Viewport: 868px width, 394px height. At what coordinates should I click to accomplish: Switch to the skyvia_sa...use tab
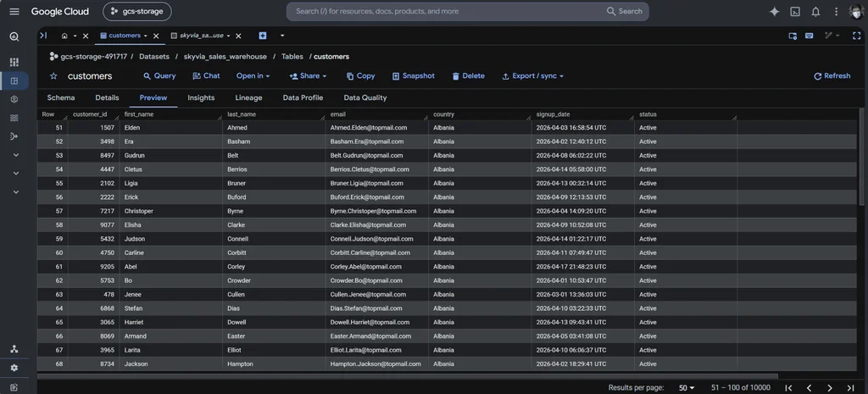click(197, 36)
